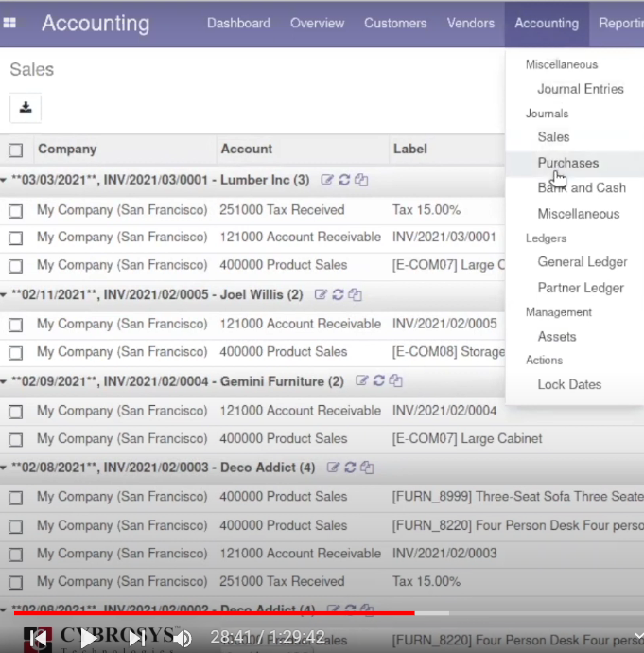The height and width of the screenshot is (653, 644).
Task: Copy icon on Joel Willis group row
Action: click(x=355, y=295)
